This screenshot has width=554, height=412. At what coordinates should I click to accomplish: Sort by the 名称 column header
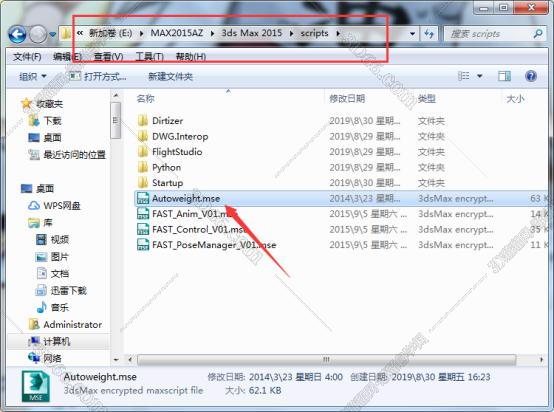[x=146, y=99]
